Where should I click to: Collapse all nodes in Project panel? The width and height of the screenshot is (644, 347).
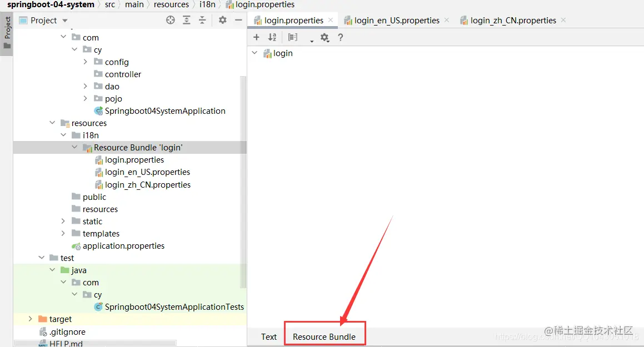(x=202, y=20)
